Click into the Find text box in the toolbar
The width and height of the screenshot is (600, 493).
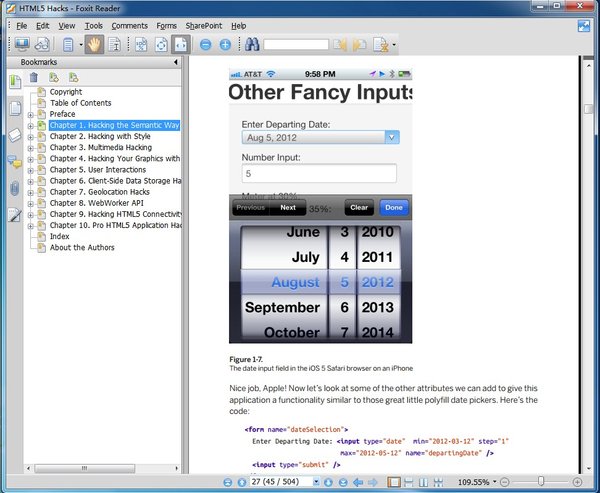[296, 44]
